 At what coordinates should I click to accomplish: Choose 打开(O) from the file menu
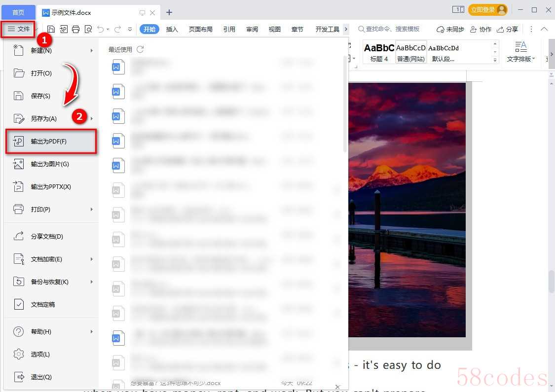(52, 73)
